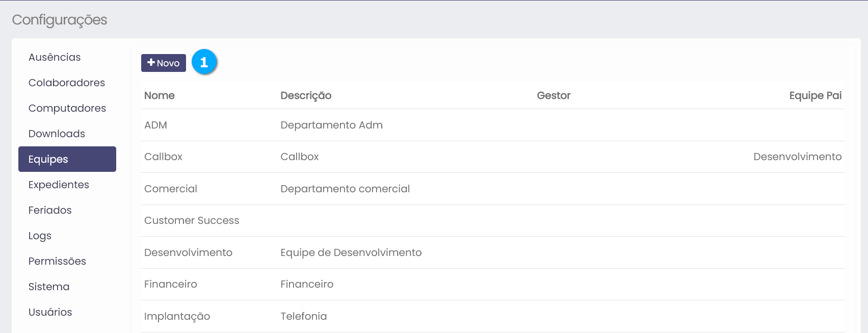Open Expedientes settings
Viewport: 868px width, 333px height.
[x=59, y=185]
